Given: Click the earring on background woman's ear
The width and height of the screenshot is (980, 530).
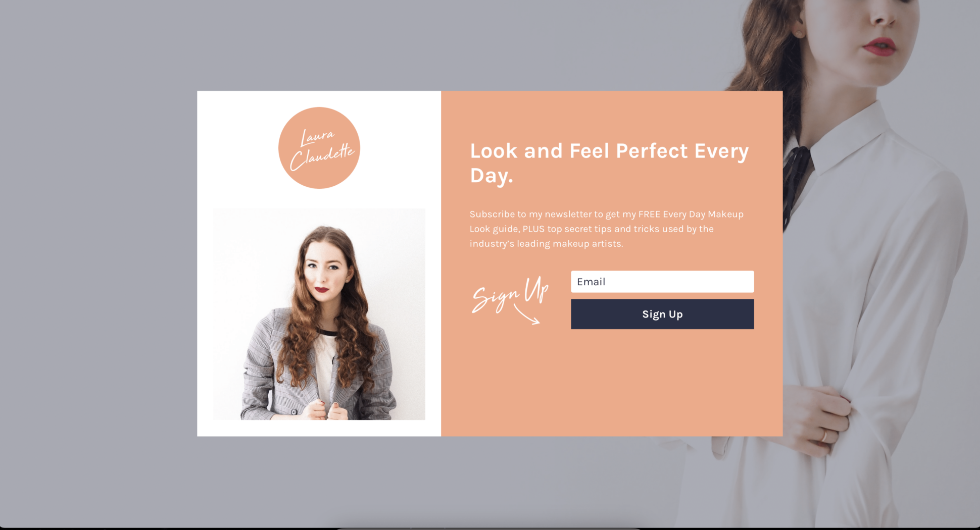Looking at the screenshot, I should (x=799, y=34).
